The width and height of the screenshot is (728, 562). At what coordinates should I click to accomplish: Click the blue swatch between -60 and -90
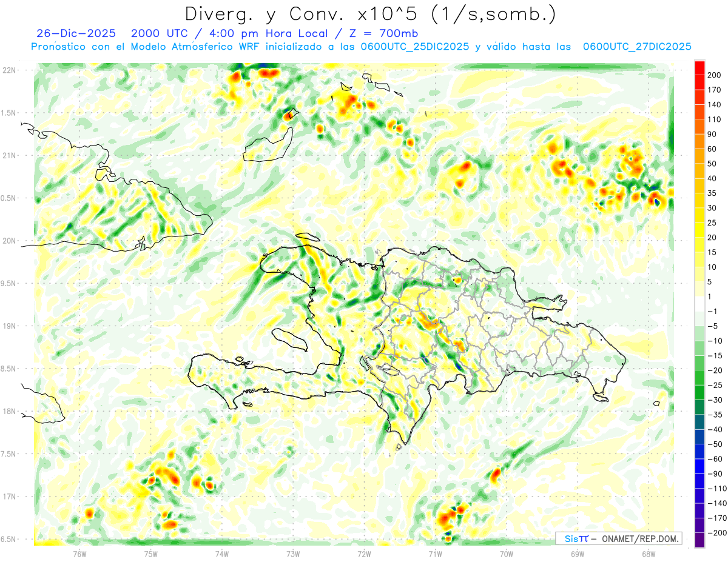point(699,466)
